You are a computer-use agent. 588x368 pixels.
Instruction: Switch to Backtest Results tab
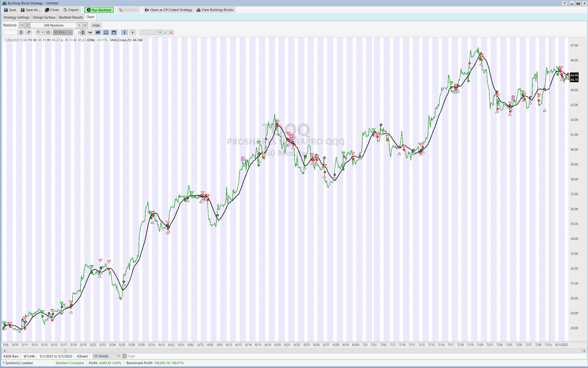click(x=71, y=17)
